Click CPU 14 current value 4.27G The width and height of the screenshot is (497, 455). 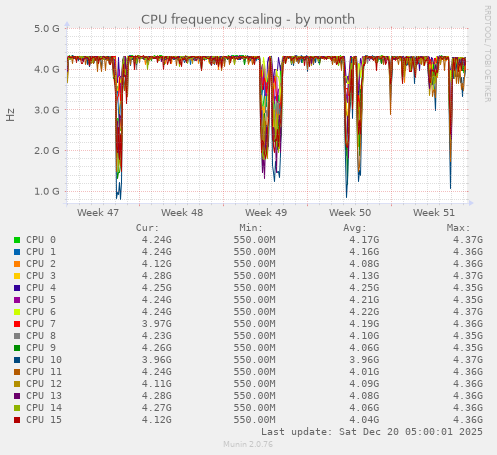pyautogui.click(x=157, y=408)
